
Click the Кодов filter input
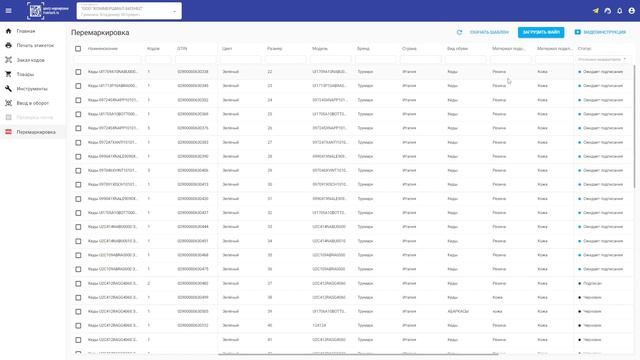point(158,60)
